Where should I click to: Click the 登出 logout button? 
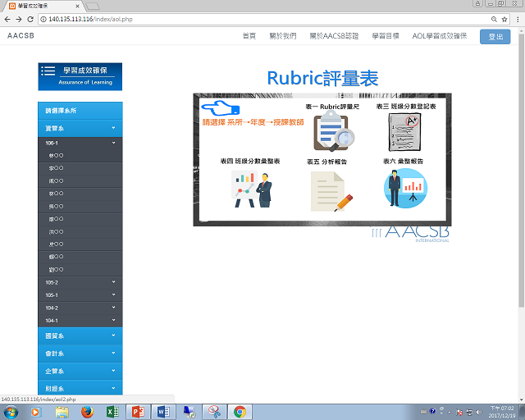pyautogui.click(x=495, y=37)
